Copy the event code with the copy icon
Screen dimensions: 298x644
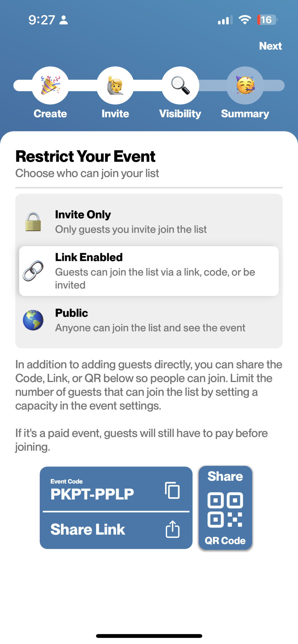172,490
